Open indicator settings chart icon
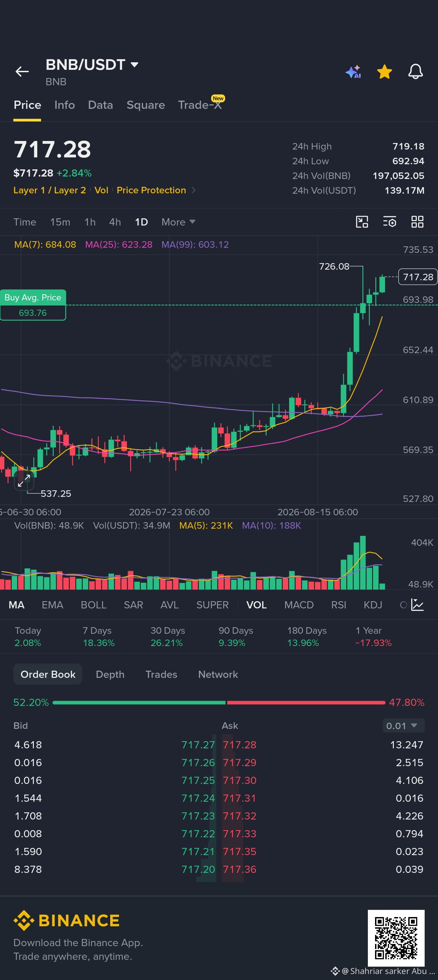 pyautogui.click(x=417, y=605)
